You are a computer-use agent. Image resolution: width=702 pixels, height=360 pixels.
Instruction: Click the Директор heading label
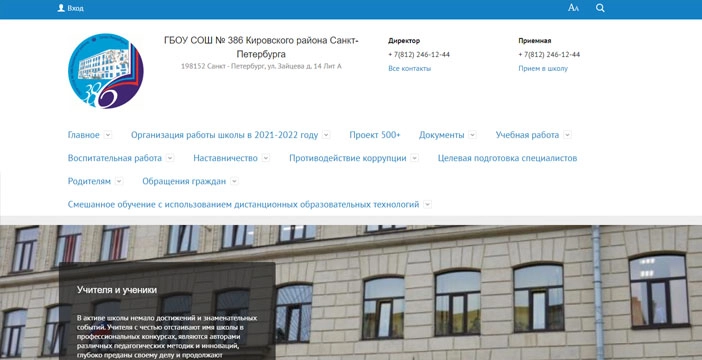point(404,41)
